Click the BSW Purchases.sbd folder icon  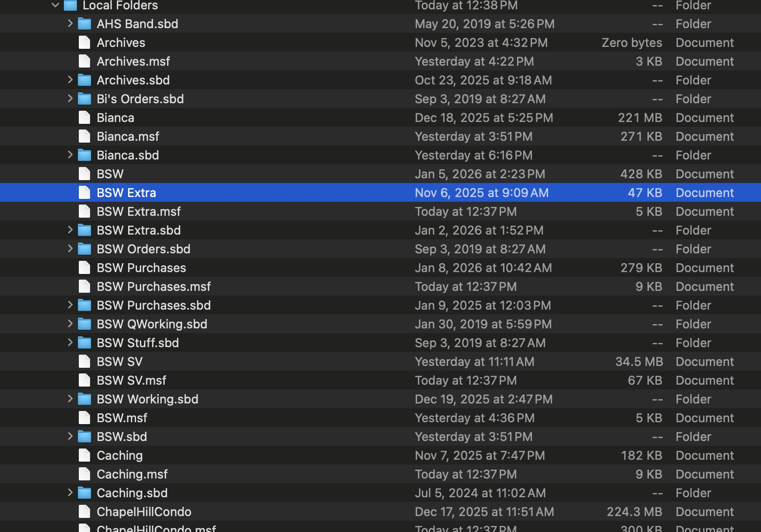(x=84, y=305)
